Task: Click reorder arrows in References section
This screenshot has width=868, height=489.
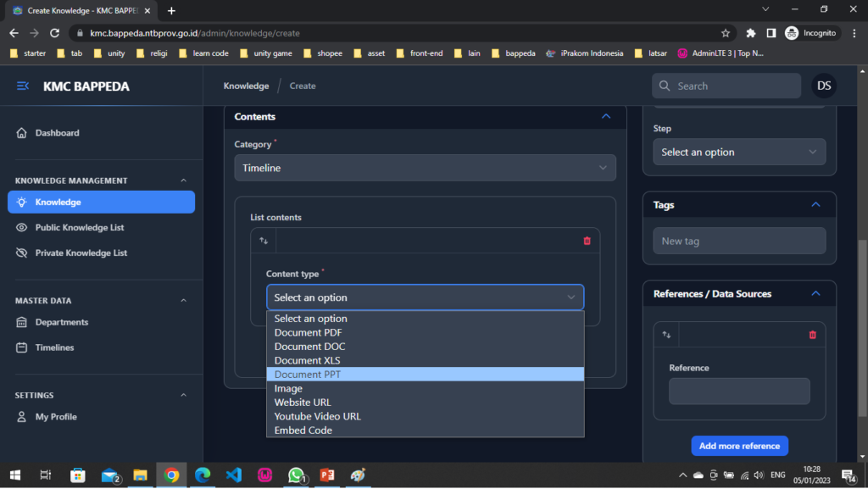Action: point(666,335)
